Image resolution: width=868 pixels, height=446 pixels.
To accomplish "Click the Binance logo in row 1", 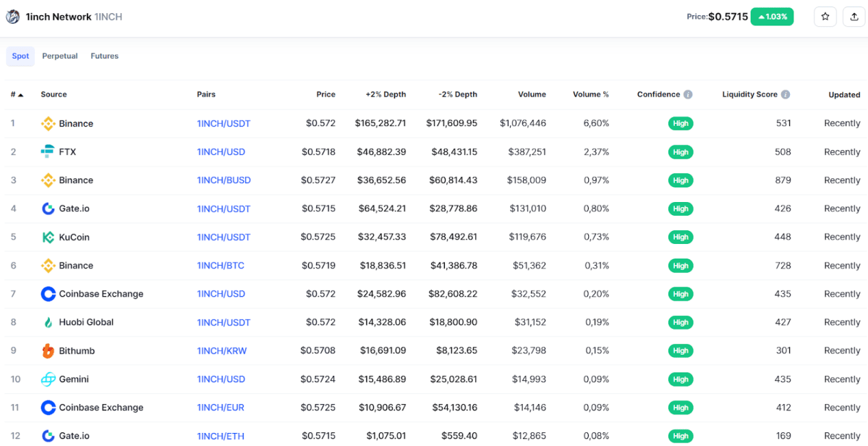I will [x=48, y=124].
